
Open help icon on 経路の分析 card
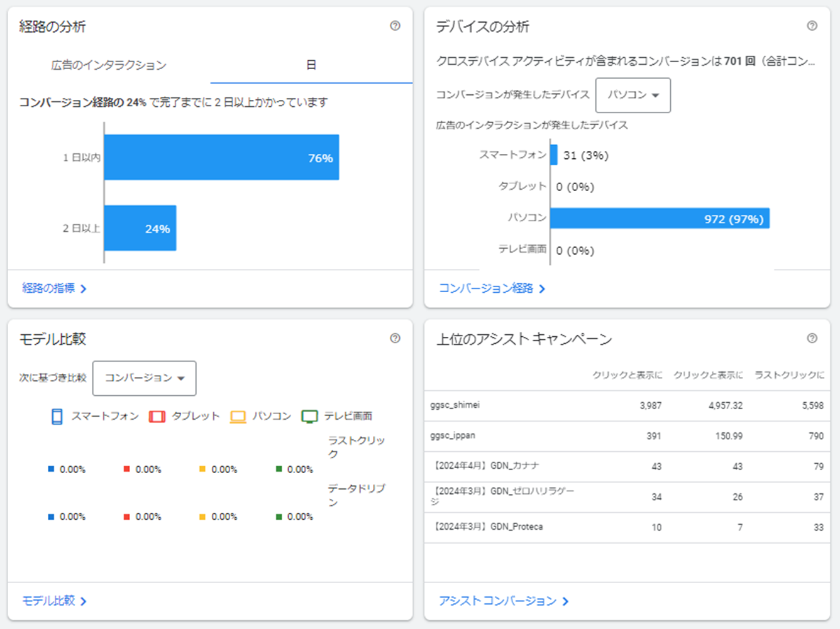[x=395, y=26]
